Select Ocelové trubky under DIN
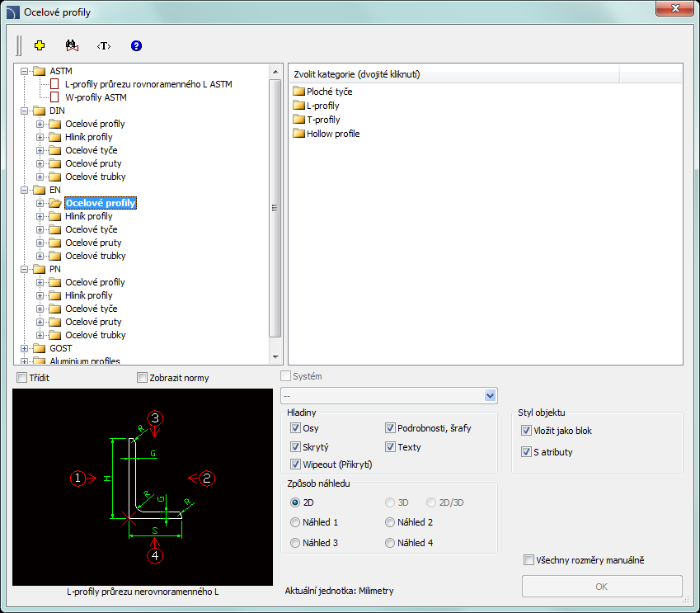700x613 pixels. (x=96, y=177)
